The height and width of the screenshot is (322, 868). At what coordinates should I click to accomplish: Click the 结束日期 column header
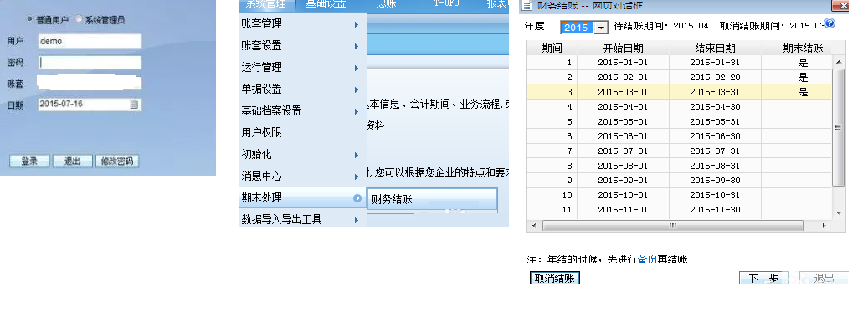pos(715,49)
